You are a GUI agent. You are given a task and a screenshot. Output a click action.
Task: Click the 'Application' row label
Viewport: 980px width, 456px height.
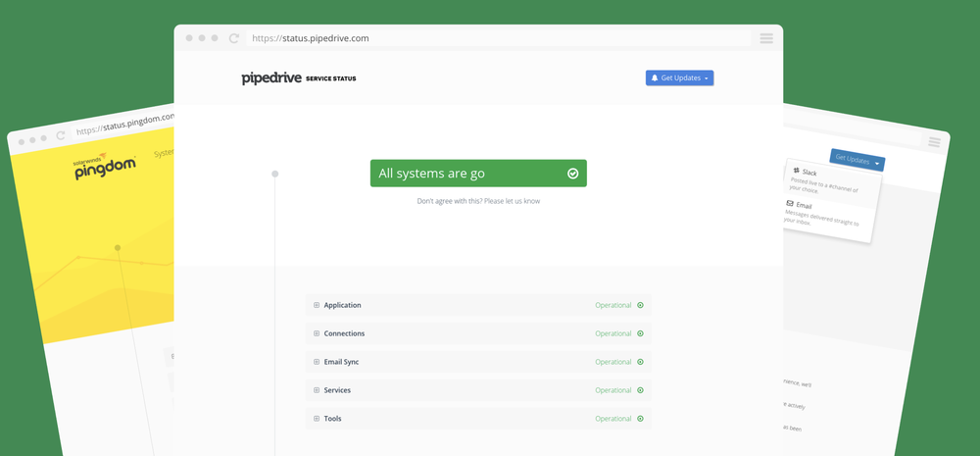[x=342, y=305]
